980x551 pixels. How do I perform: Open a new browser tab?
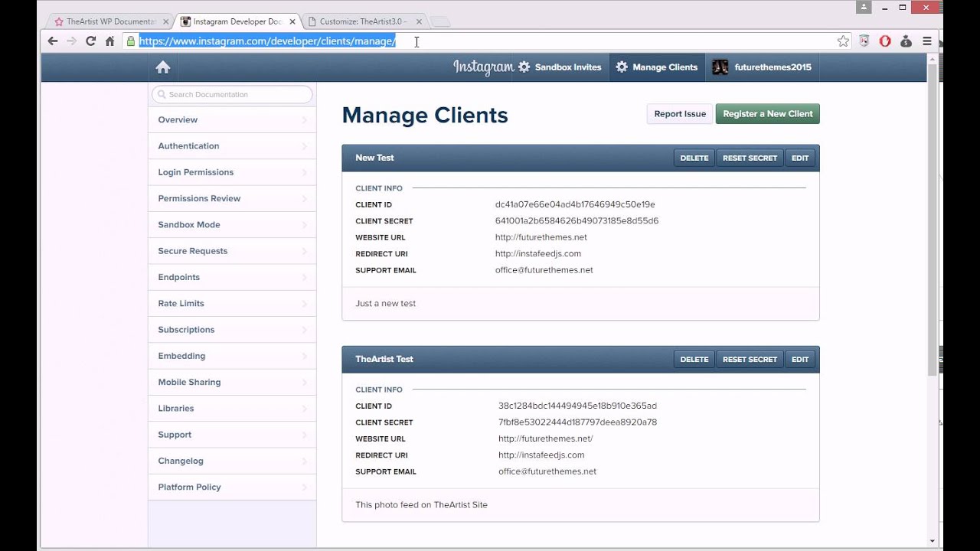pyautogui.click(x=440, y=22)
